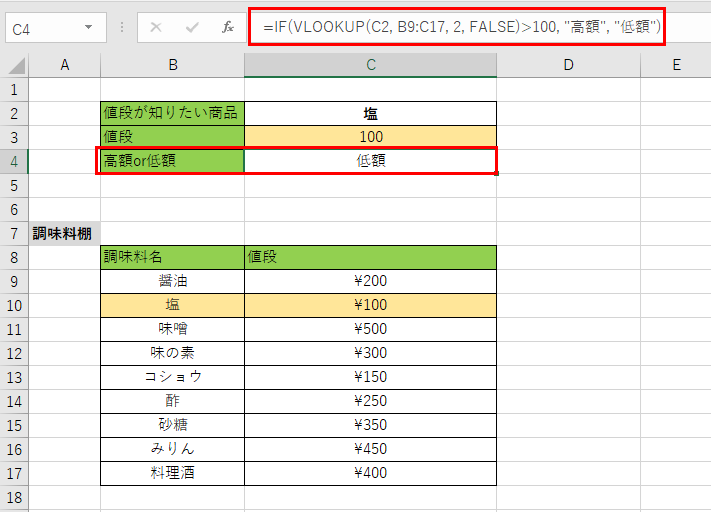This screenshot has width=711, height=512.
Task: Click the enter checkmark formula icon
Action: 192,28
